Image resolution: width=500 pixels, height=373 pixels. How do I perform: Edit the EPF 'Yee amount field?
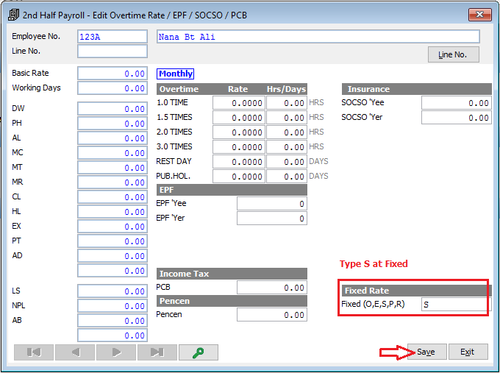coord(272,204)
